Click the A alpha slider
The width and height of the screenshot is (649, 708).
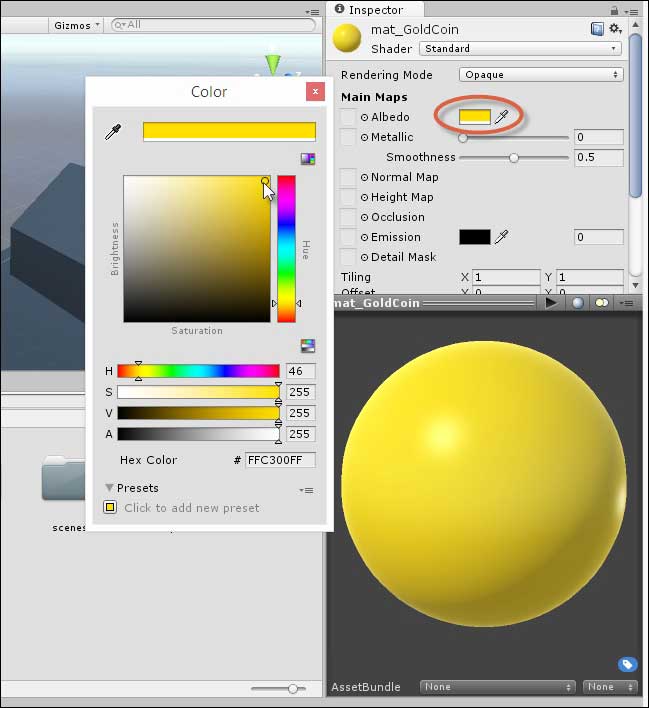click(x=198, y=434)
